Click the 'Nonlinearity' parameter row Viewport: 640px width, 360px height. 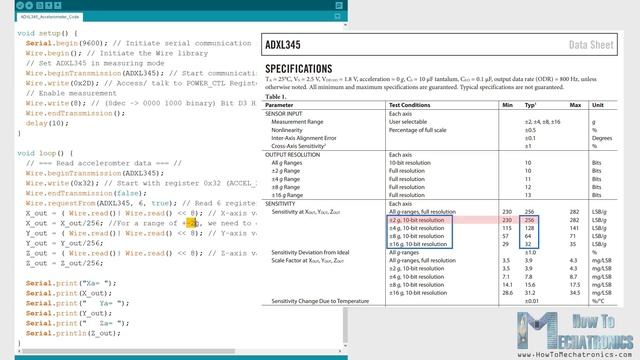coord(287,130)
